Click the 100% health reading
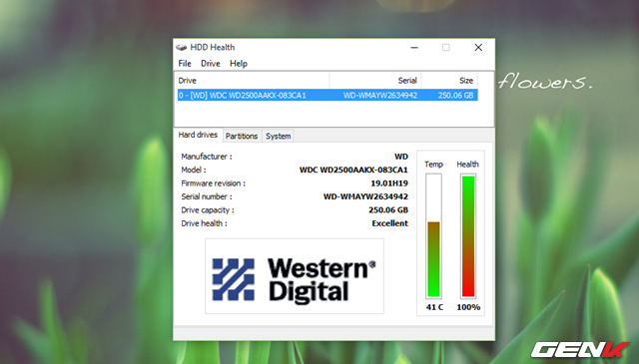 (468, 307)
